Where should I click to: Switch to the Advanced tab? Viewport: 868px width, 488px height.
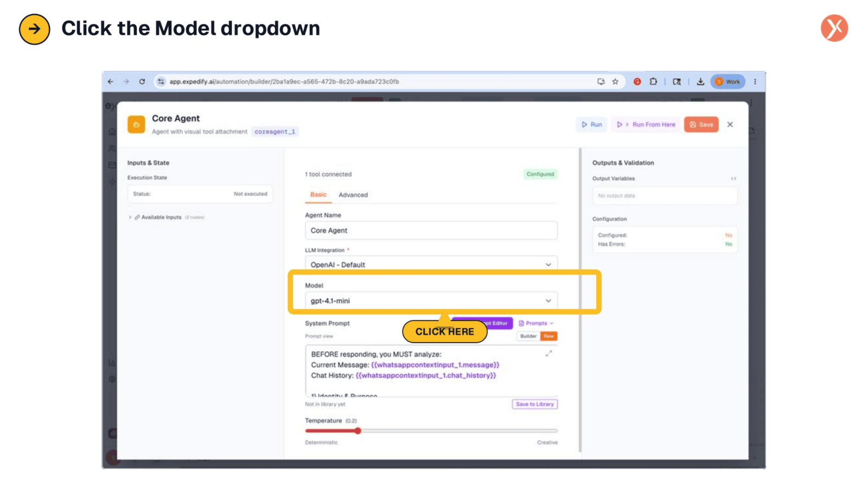(353, 195)
